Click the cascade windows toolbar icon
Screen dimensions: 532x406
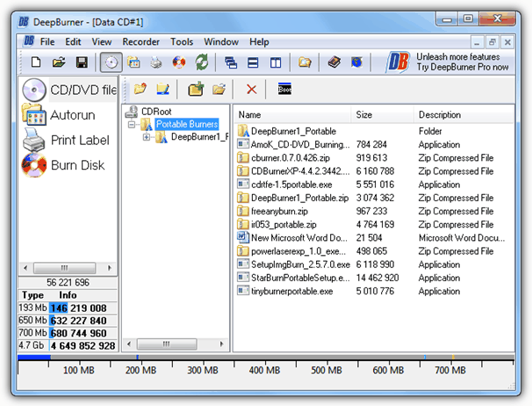point(231,62)
